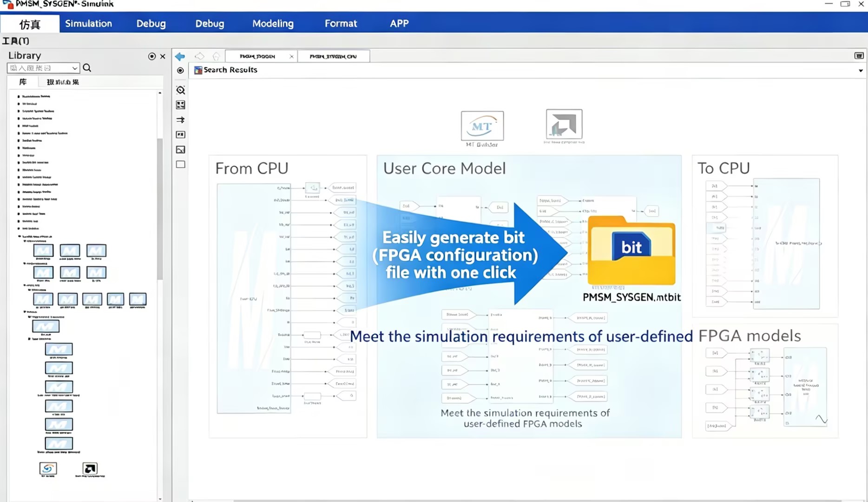Click the Library panel title

coord(25,56)
